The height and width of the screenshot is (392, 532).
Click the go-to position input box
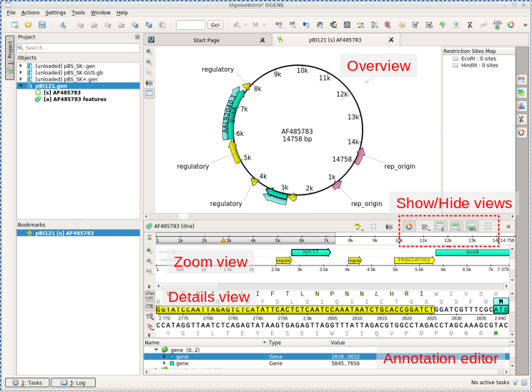click(190, 25)
